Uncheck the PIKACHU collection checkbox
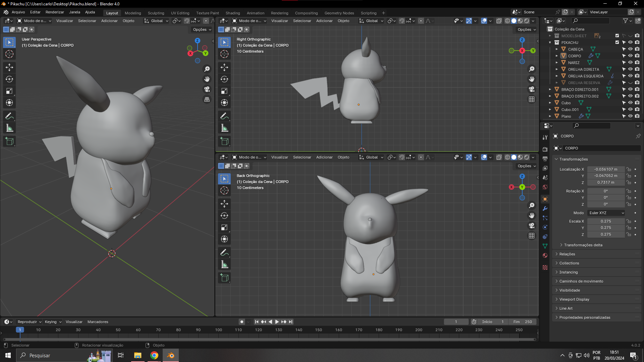This screenshot has height=362, width=644. [617, 43]
